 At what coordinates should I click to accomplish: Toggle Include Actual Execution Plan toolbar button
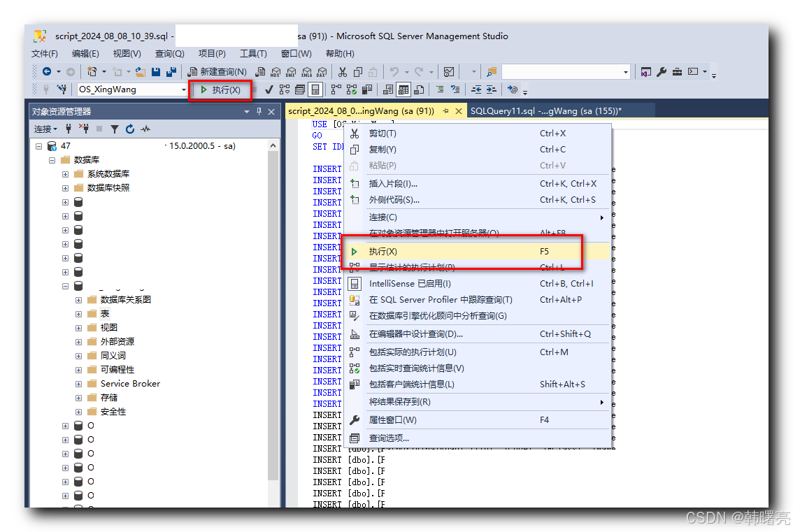336,89
